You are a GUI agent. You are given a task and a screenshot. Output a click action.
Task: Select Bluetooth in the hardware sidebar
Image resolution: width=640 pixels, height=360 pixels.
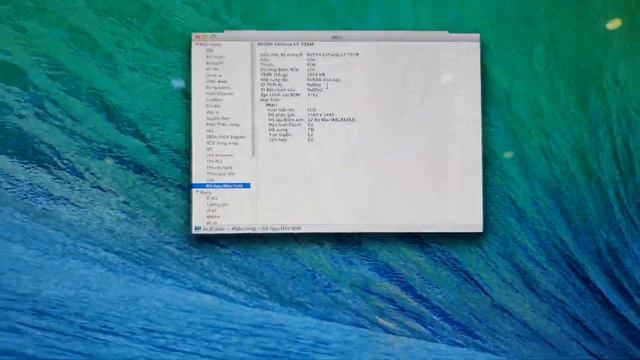coord(215,63)
